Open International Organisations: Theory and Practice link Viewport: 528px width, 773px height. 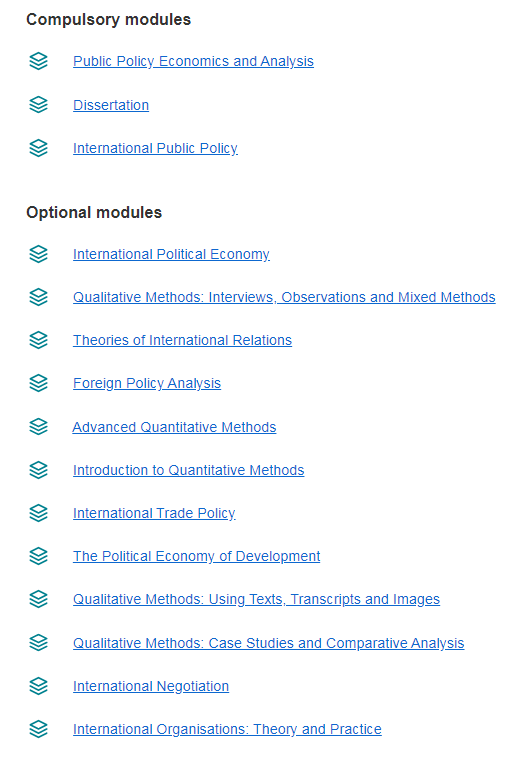[x=227, y=729]
